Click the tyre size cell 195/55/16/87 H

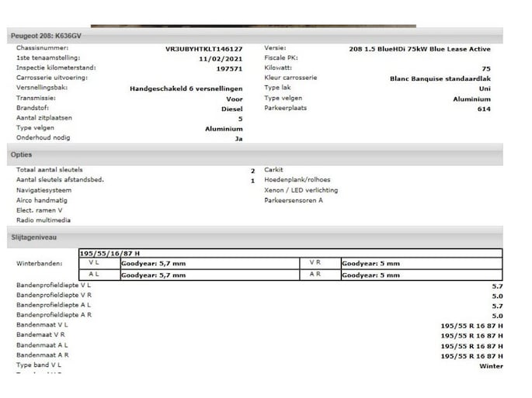click(x=110, y=253)
